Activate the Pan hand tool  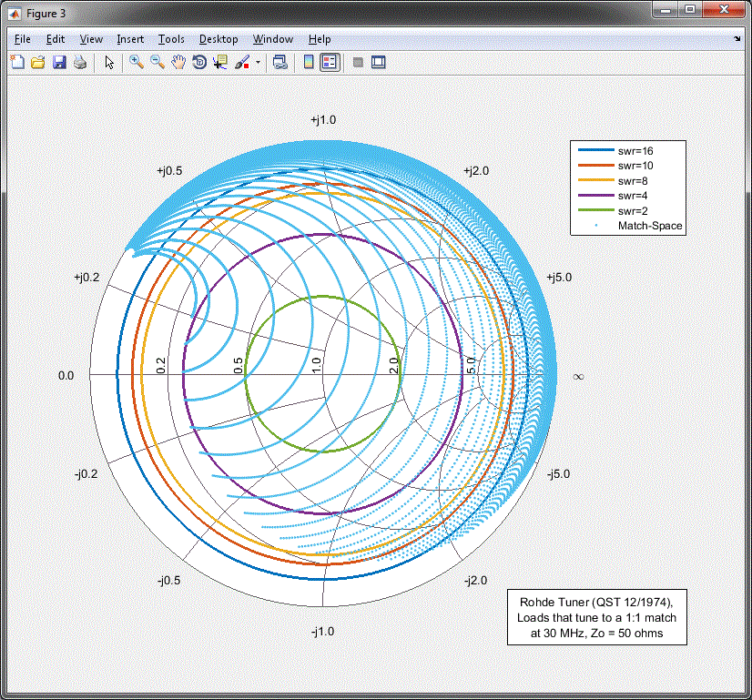pos(178,62)
